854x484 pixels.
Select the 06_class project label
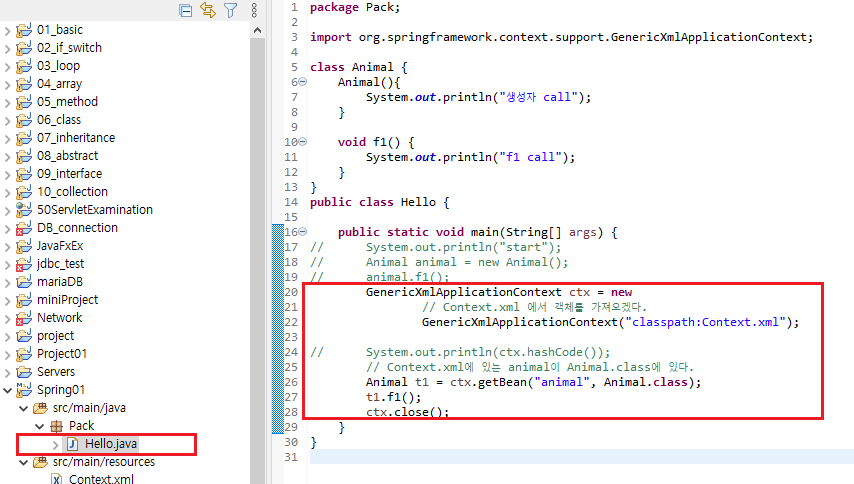[x=59, y=120]
